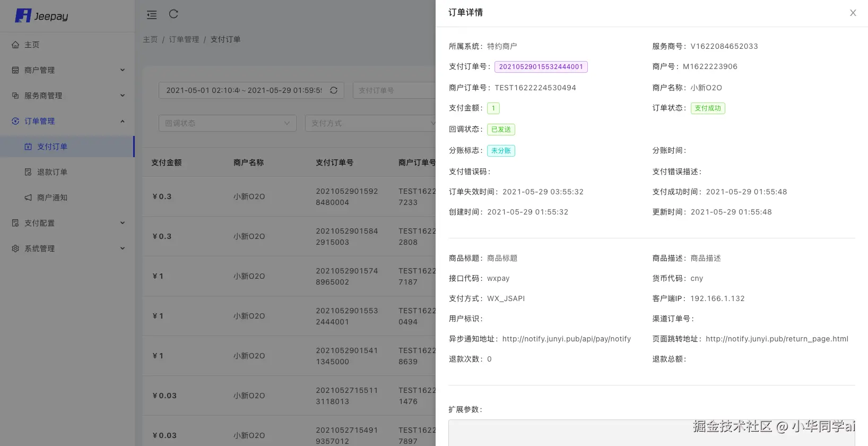Image resolution: width=868 pixels, height=446 pixels.
Task: Click the 支付金额 column header
Action: coord(167,162)
